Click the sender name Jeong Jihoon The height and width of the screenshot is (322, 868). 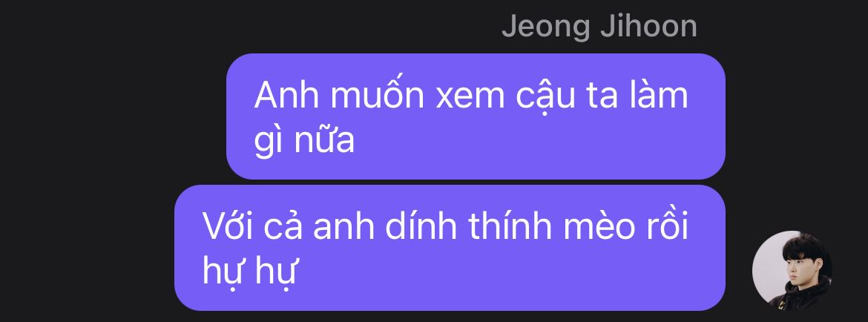pos(599,26)
